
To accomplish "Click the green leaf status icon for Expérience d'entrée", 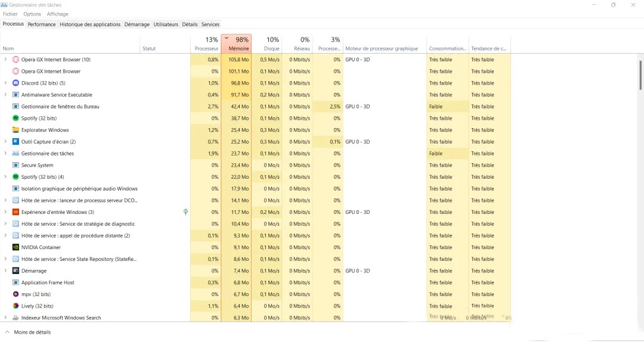I will (185, 212).
